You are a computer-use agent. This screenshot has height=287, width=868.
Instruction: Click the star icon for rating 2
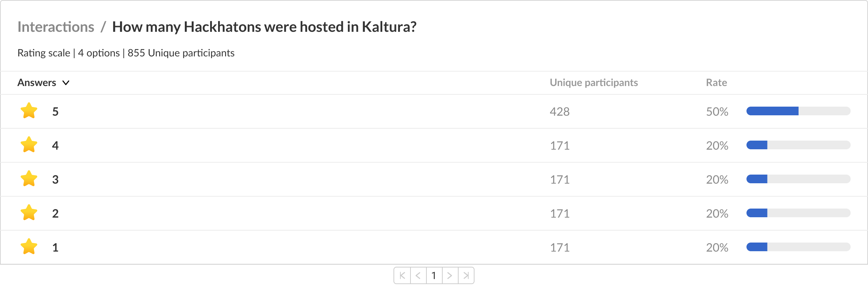pyautogui.click(x=29, y=213)
